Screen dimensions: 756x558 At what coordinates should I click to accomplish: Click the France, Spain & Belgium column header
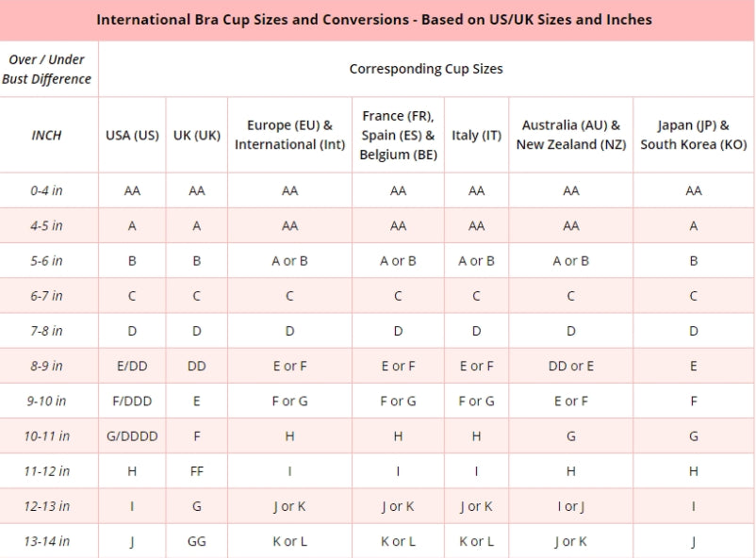398,135
